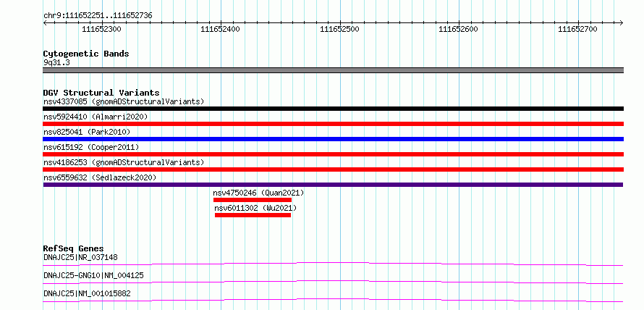
Task: Click the gray 9q31.3 cytogenetic band bar
Action: [333, 70]
